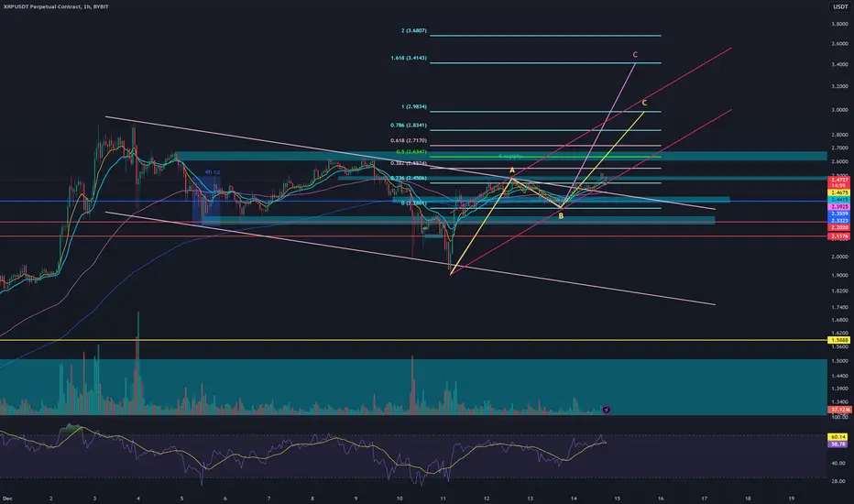Select the Fibonacci level label 0.236 (2.4506)
Screen dimensions: 854x504
pyautogui.click(x=409, y=178)
